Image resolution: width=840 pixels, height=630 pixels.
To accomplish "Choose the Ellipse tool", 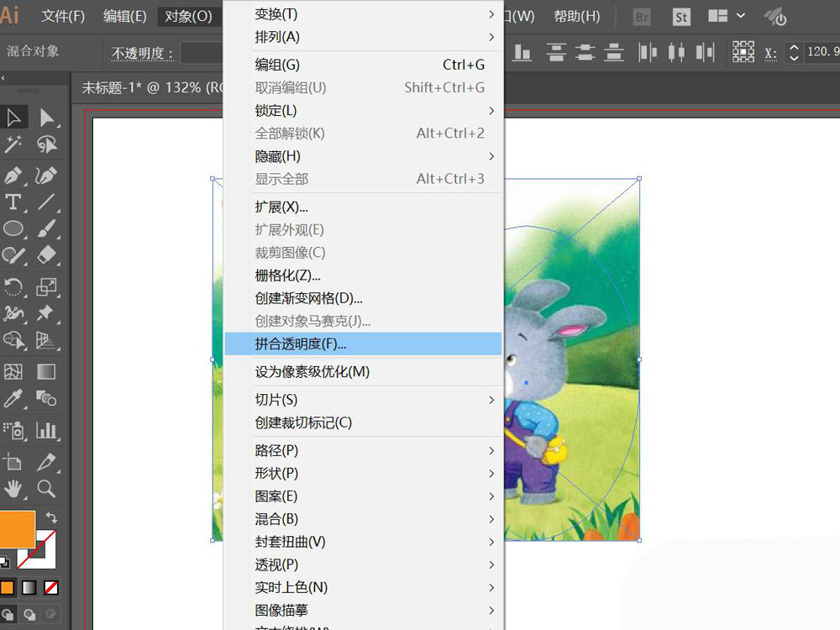I will tap(13, 228).
